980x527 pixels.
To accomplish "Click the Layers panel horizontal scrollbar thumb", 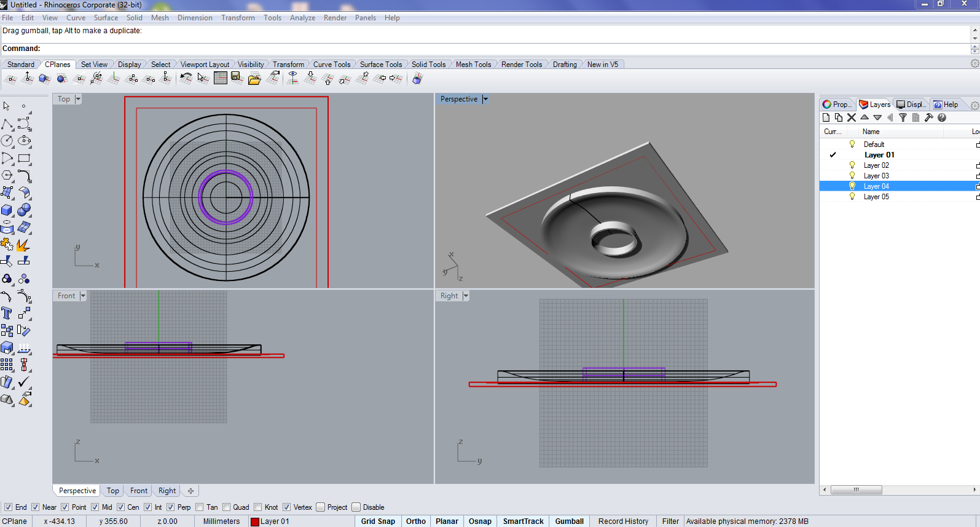I will coord(856,490).
